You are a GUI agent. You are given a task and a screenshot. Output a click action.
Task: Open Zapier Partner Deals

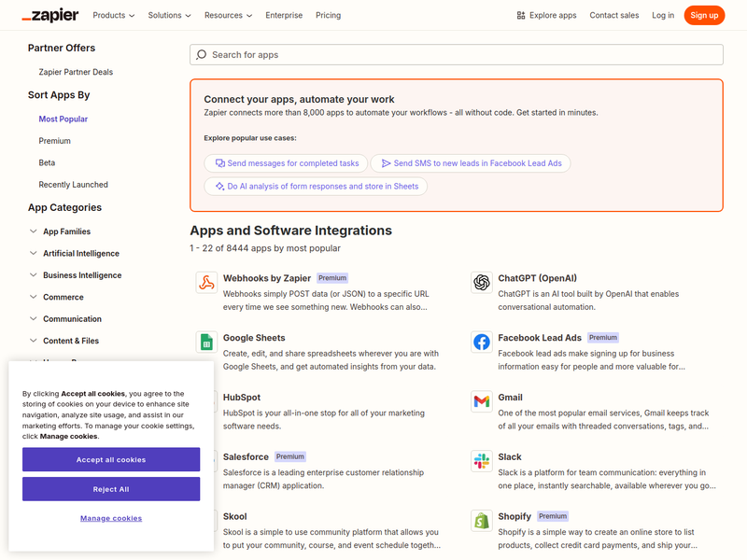[x=76, y=72]
